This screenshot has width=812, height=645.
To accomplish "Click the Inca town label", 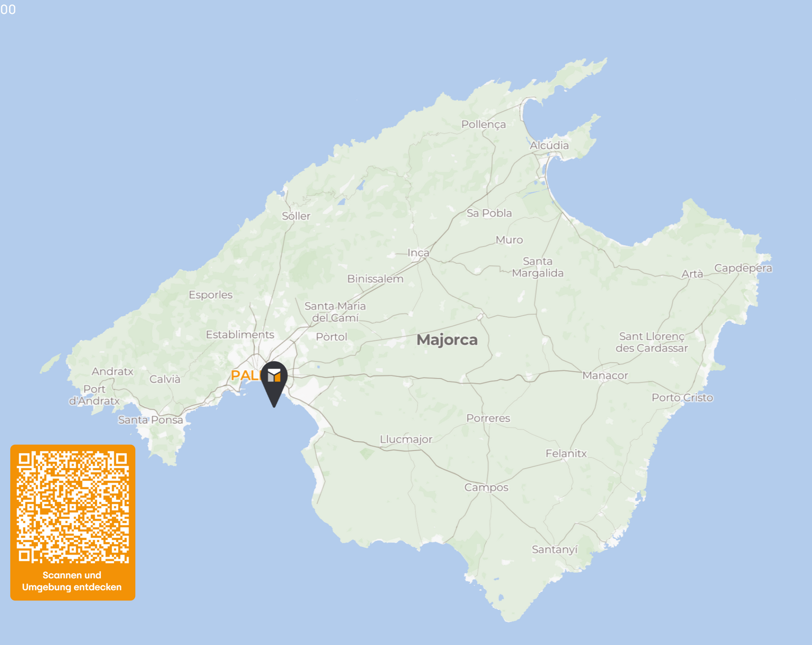I will pyautogui.click(x=418, y=253).
